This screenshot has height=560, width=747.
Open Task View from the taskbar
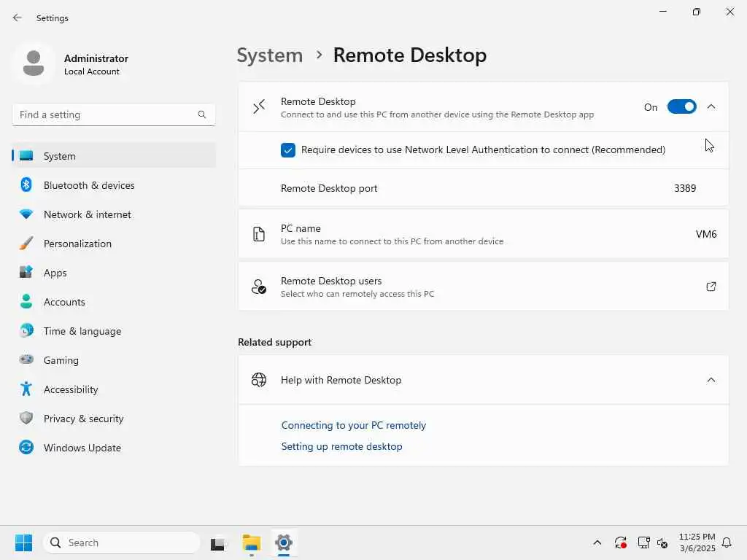tap(218, 542)
